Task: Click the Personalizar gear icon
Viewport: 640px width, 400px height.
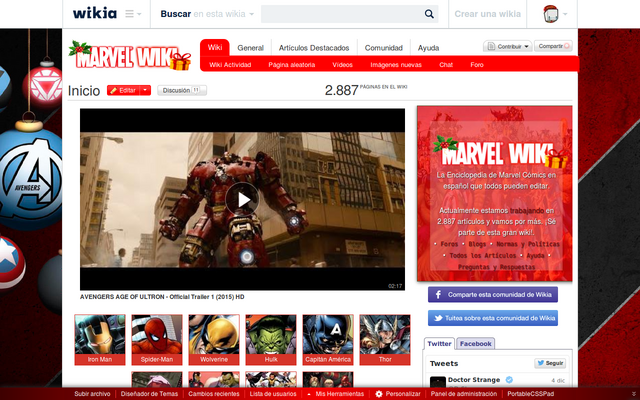Action: [379, 394]
